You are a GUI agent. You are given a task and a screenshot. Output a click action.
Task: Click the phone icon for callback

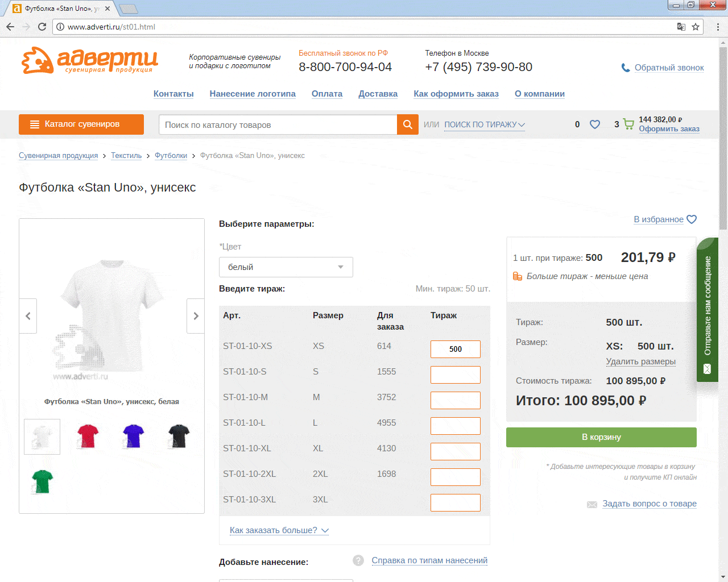point(626,68)
